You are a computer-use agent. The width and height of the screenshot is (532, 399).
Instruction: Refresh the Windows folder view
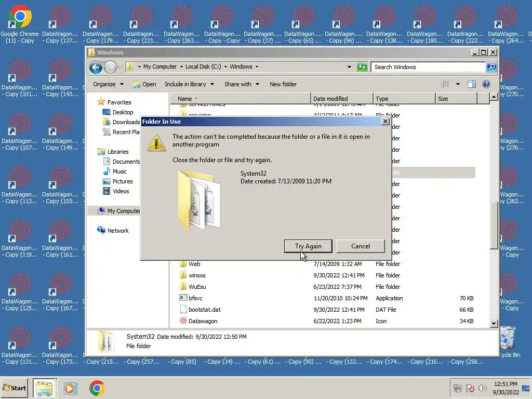pos(362,67)
